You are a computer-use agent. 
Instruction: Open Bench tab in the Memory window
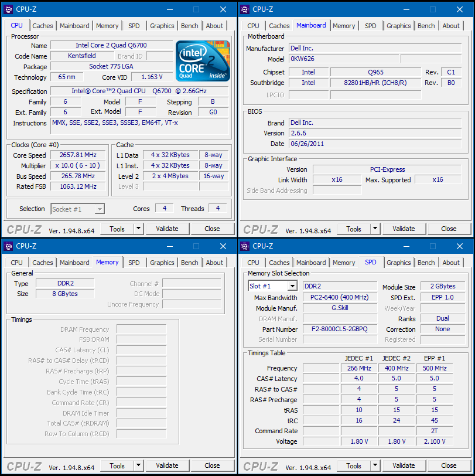tap(190, 263)
